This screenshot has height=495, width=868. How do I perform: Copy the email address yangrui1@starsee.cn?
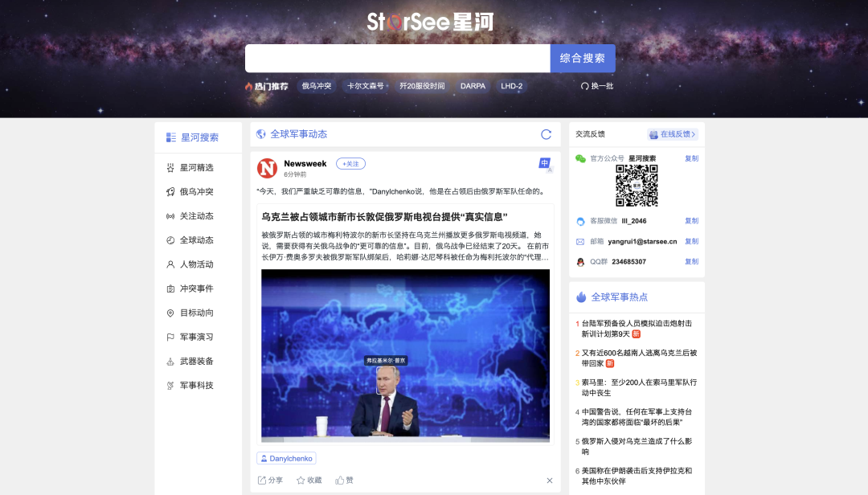tap(691, 241)
